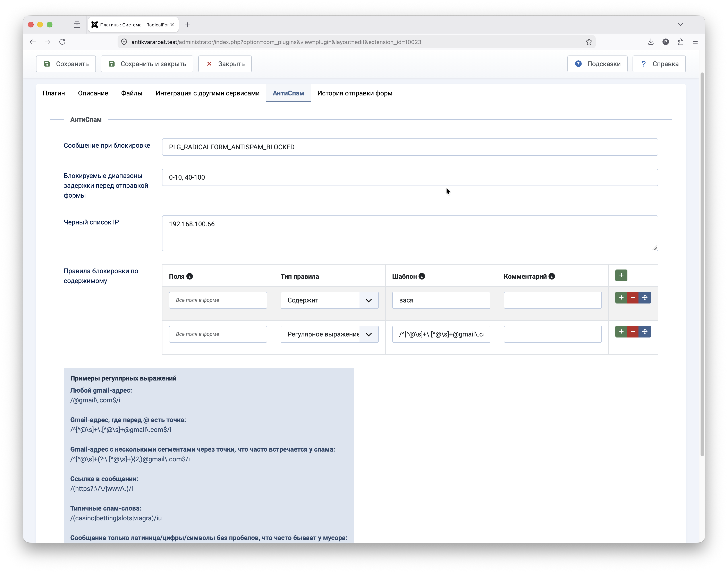Click the info icon next to Поля
The image size is (728, 573).
(x=189, y=276)
